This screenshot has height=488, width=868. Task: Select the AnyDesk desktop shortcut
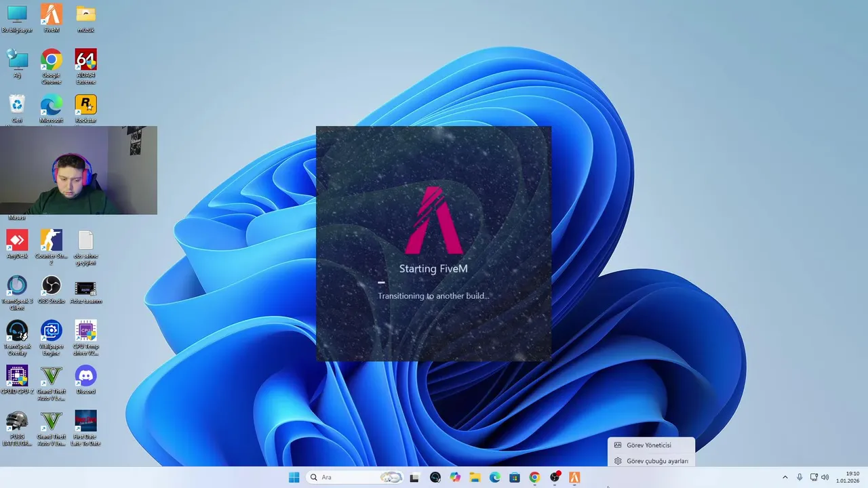click(x=17, y=244)
